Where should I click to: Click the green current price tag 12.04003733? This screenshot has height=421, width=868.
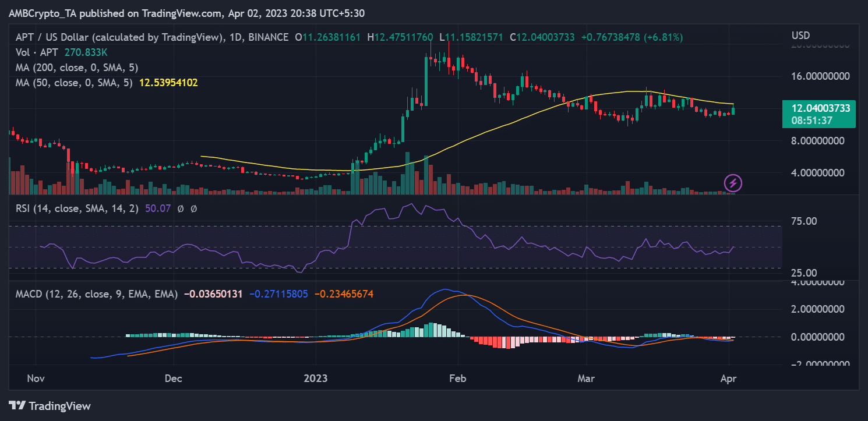[x=820, y=108]
